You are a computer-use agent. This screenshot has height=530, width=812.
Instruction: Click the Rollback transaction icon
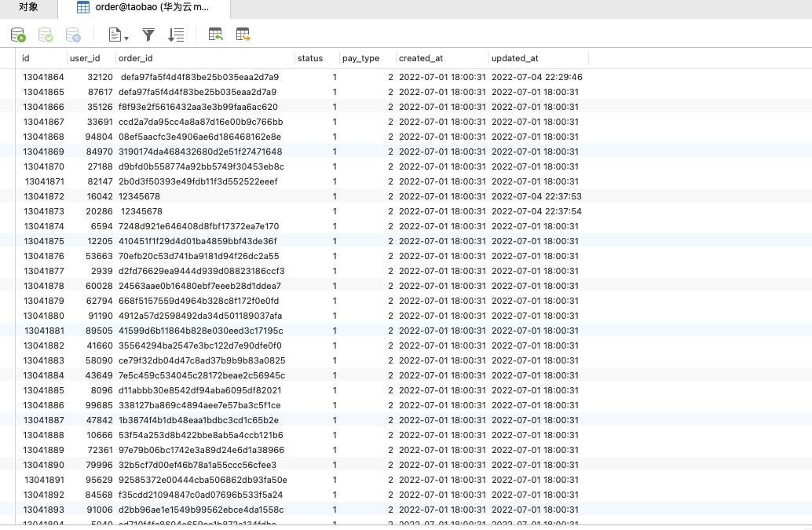coord(73,35)
